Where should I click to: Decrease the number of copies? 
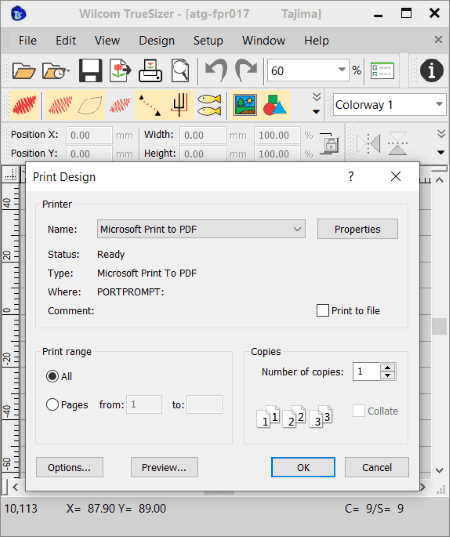[x=388, y=376]
